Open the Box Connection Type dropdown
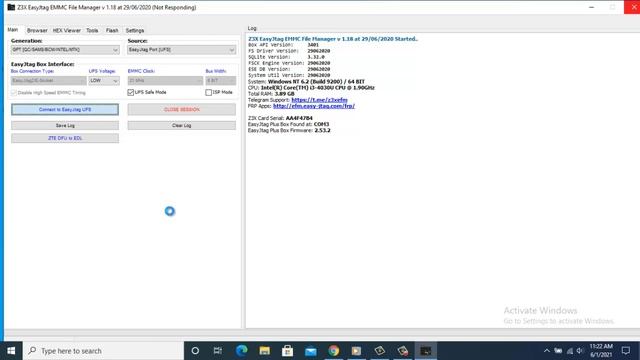The width and height of the screenshot is (640, 360). (x=49, y=80)
